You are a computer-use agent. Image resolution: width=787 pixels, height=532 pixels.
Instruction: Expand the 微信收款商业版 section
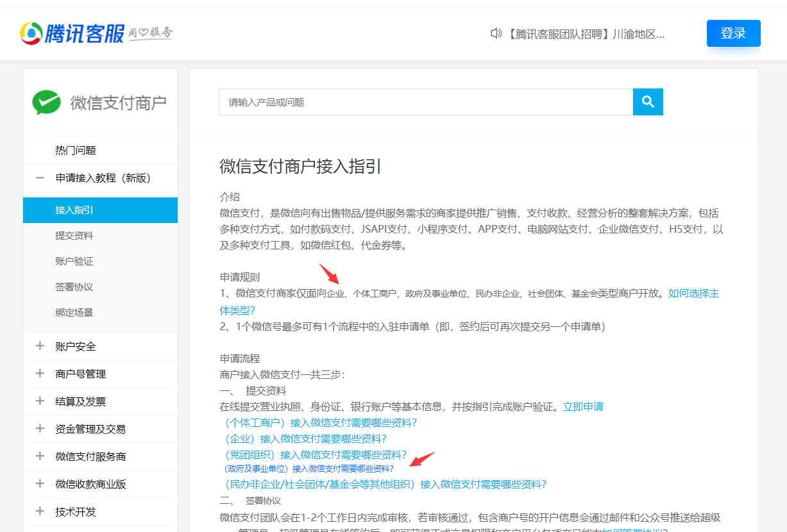click(40, 484)
